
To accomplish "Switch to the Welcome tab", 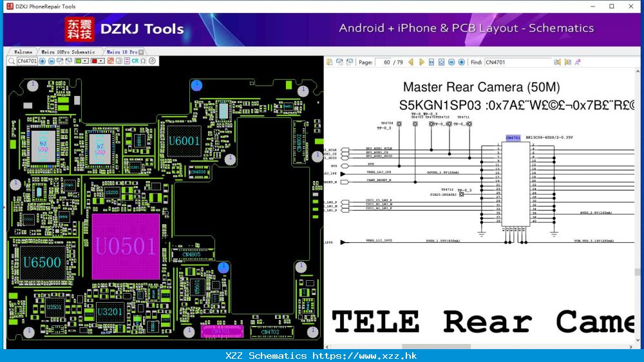I will coord(23,52).
